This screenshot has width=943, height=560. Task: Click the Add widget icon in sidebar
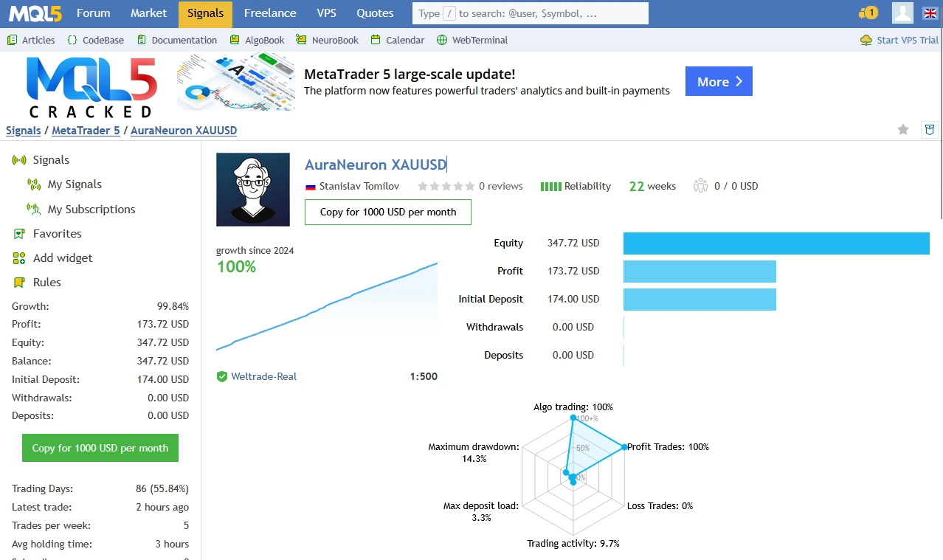point(19,258)
